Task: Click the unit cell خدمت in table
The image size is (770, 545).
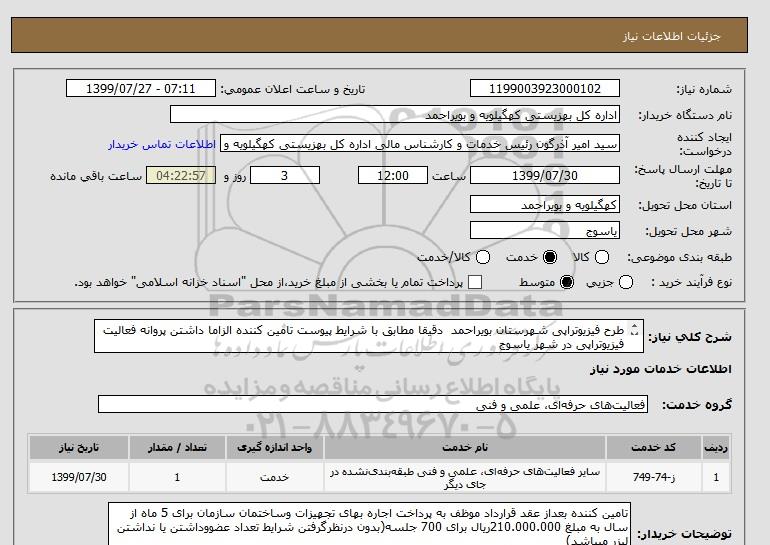Action: coord(275,477)
